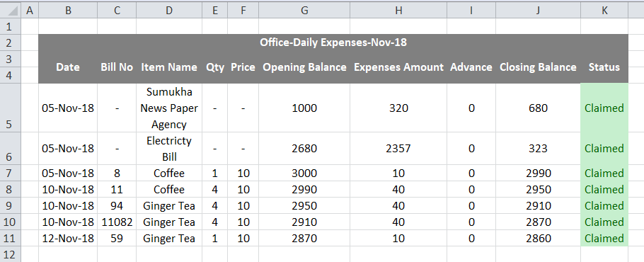
Task: Click the Price header cell
Action: coord(243,67)
